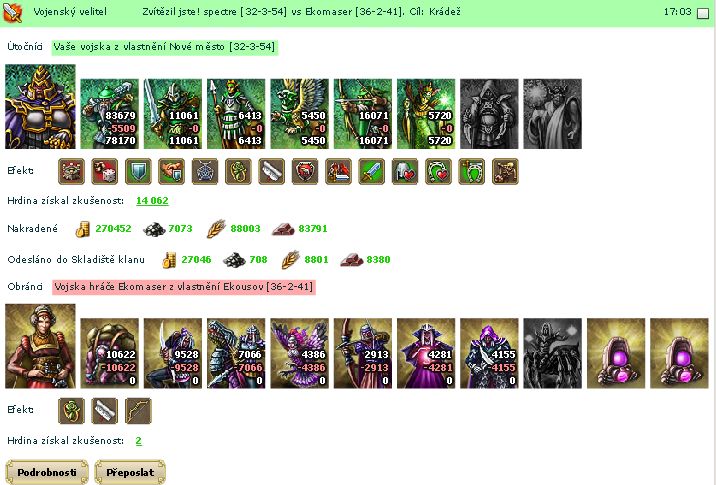Select the green sword effect icon
Screen dimensions: 716x485
click(x=372, y=171)
